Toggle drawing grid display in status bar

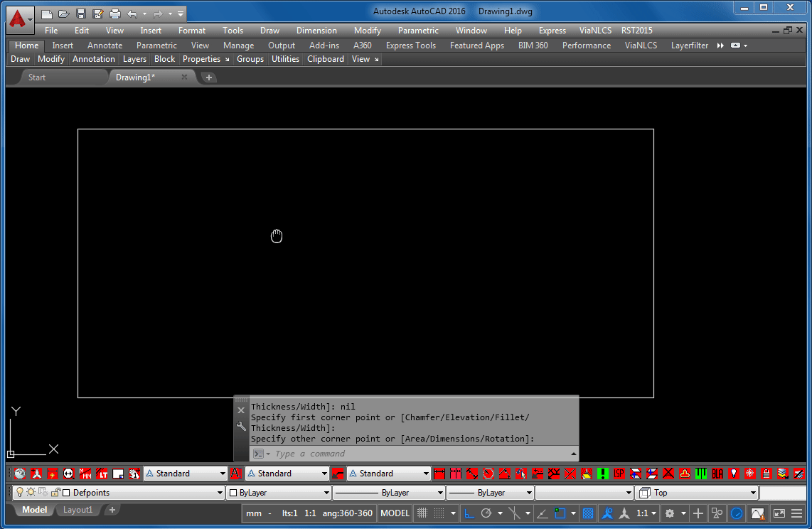(x=422, y=513)
